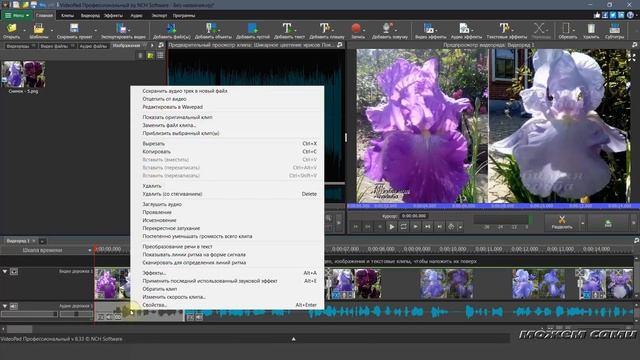
Task: Click the Открыть folder icon
Action: click(11, 28)
